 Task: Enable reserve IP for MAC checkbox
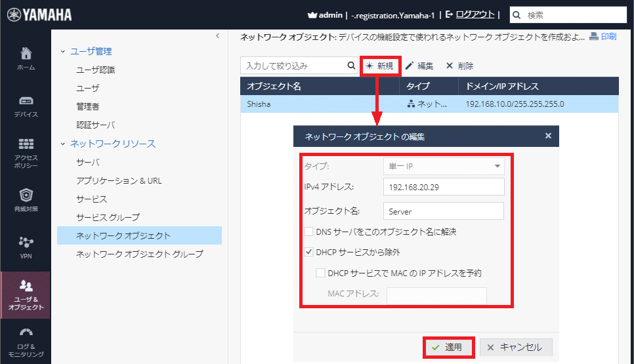click(320, 273)
